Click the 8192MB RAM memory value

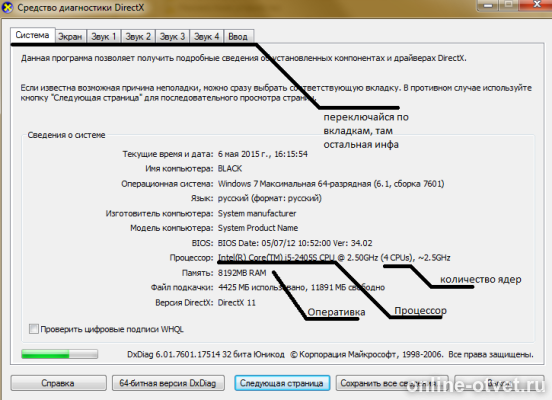click(242, 273)
